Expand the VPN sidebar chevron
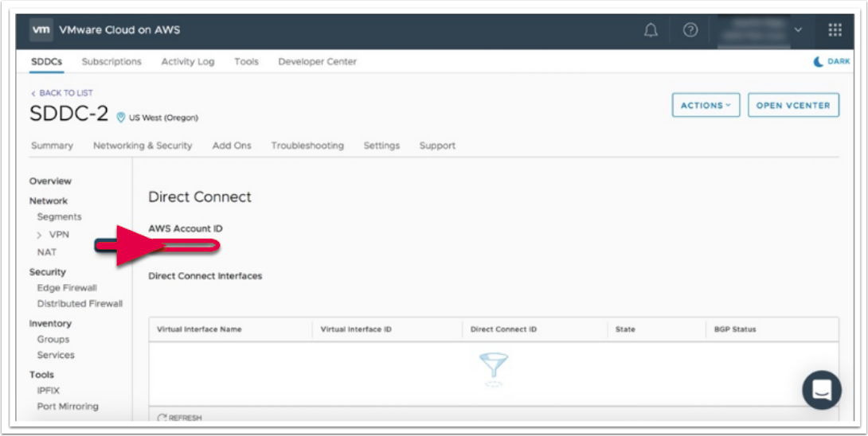Viewport: 868px width, 436px height. 39,235
